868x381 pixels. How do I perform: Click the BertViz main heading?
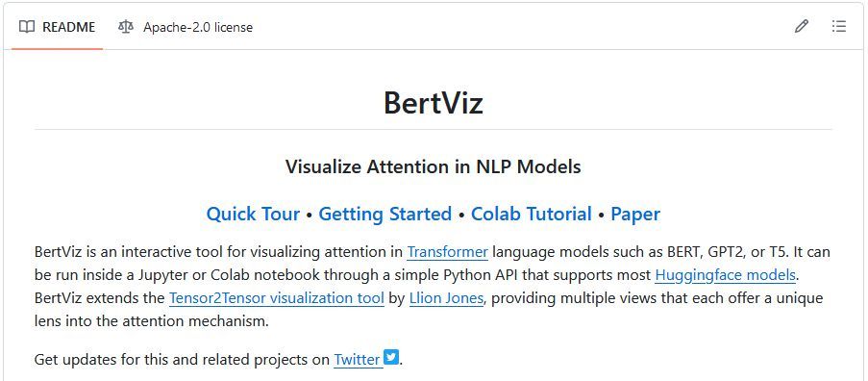point(434,103)
